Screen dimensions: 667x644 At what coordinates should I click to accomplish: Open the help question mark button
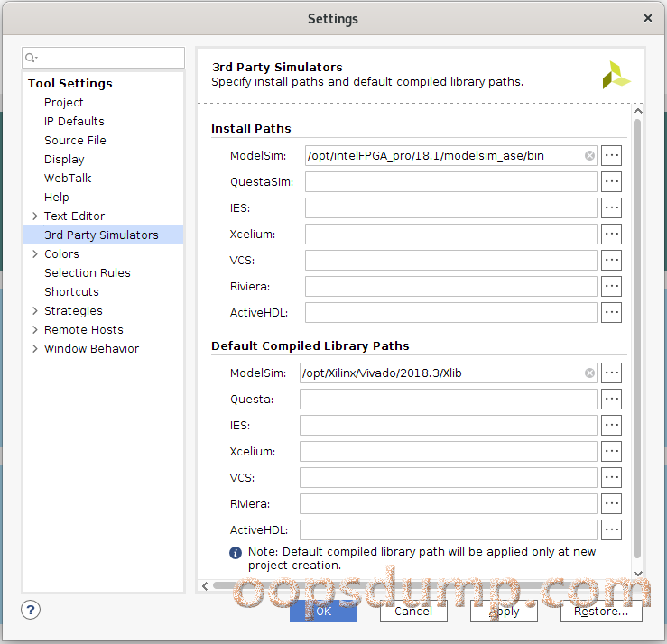(x=31, y=611)
